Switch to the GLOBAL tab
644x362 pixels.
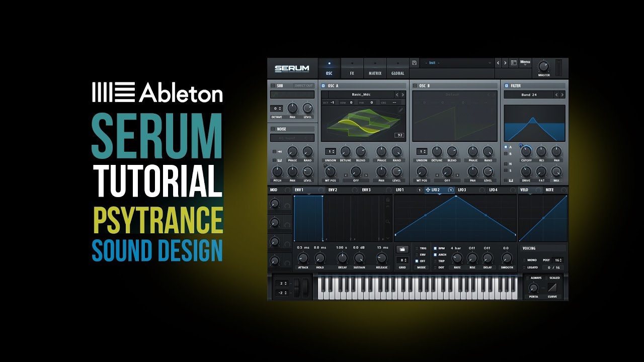click(x=398, y=68)
